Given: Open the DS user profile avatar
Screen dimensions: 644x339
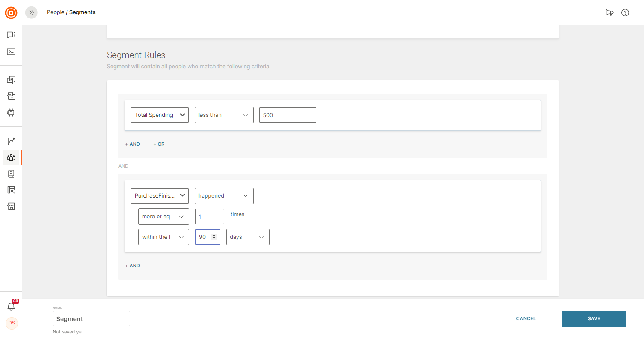Looking at the screenshot, I should click(x=12, y=323).
